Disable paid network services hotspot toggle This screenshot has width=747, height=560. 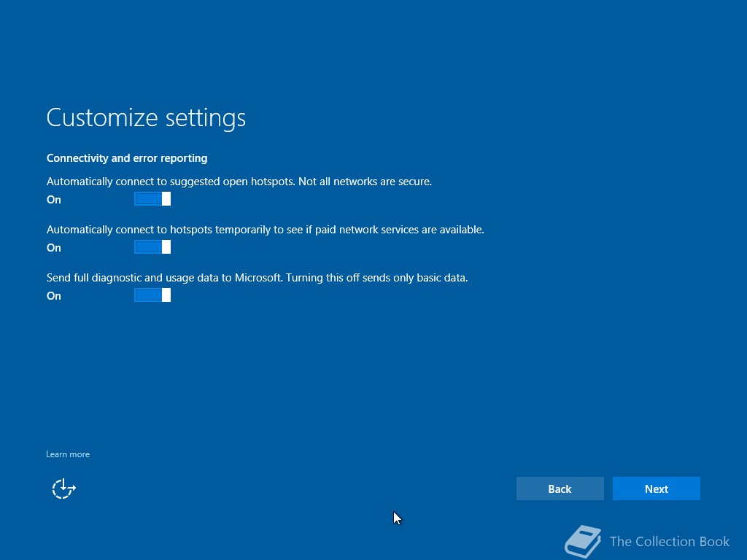pos(152,247)
